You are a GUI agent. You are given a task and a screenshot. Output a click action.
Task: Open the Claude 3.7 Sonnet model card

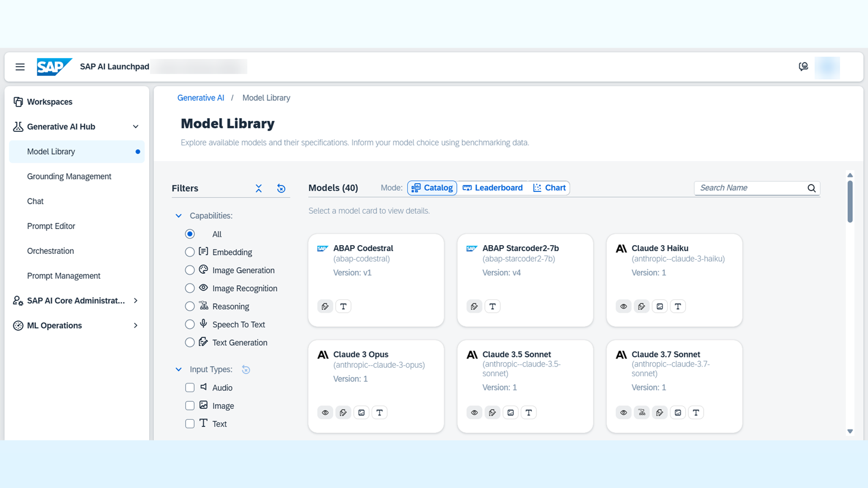point(674,387)
